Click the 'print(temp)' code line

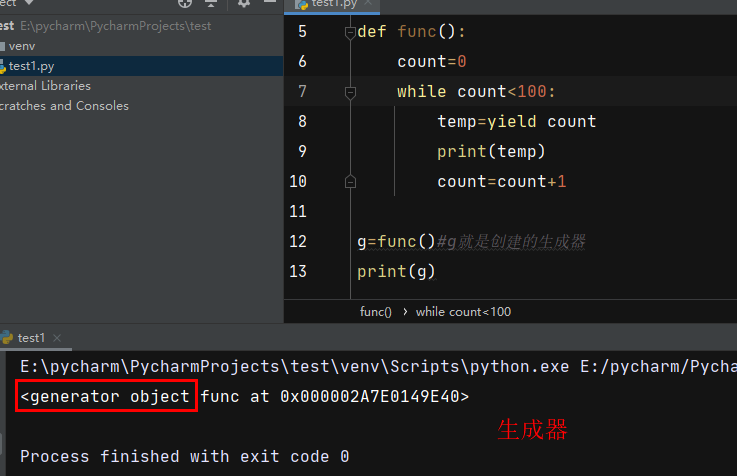click(x=491, y=152)
